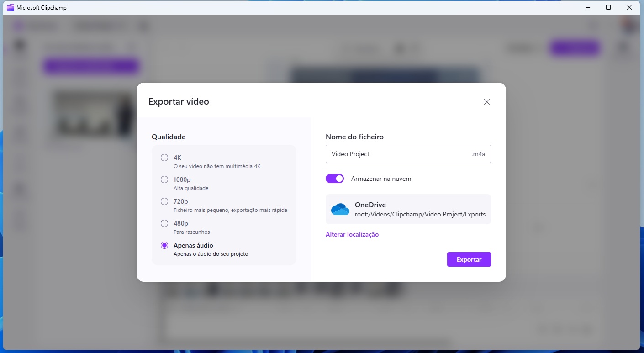Close the Microsoft Clipchamp window
644x353 pixels.
pyautogui.click(x=629, y=7)
